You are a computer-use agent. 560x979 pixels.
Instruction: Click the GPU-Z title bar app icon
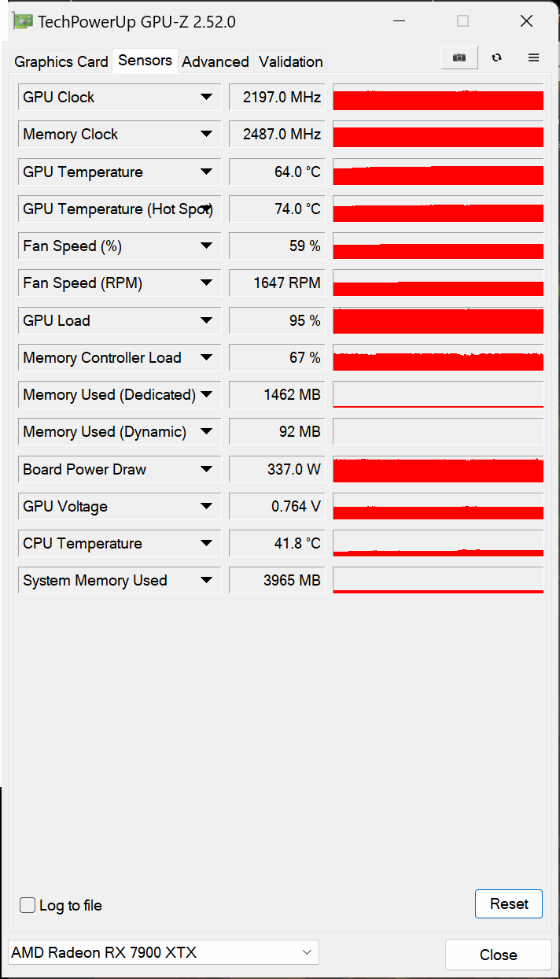(23, 21)
